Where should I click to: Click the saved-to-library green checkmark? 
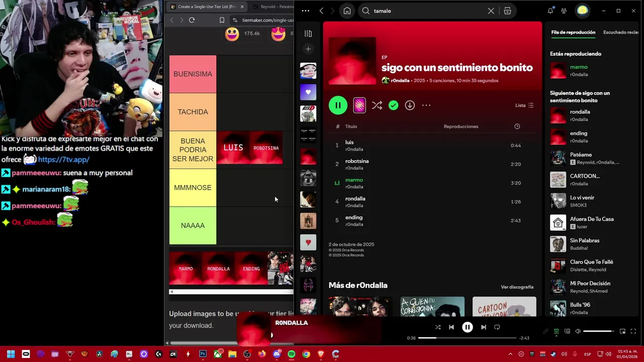click(393, 105)
